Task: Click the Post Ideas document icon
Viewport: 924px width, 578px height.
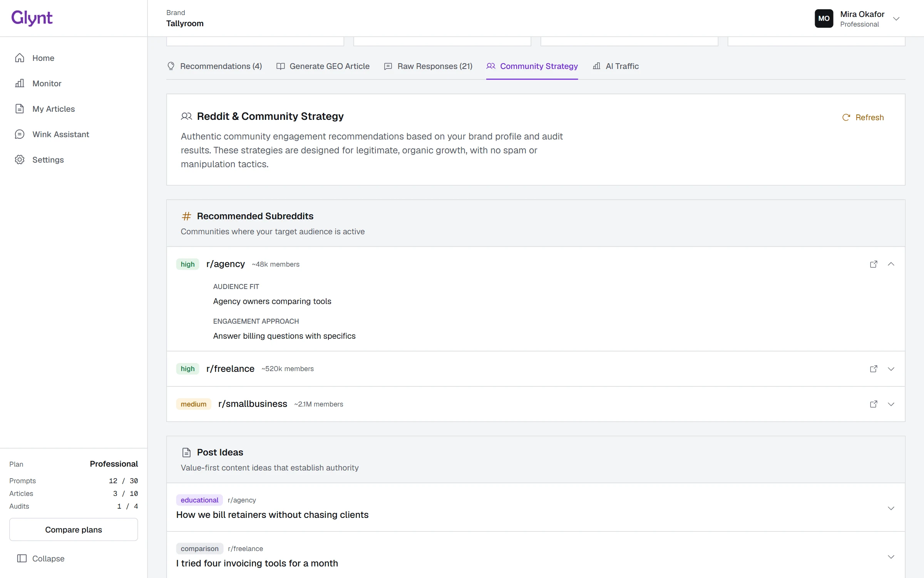Action: click(186, 452)
